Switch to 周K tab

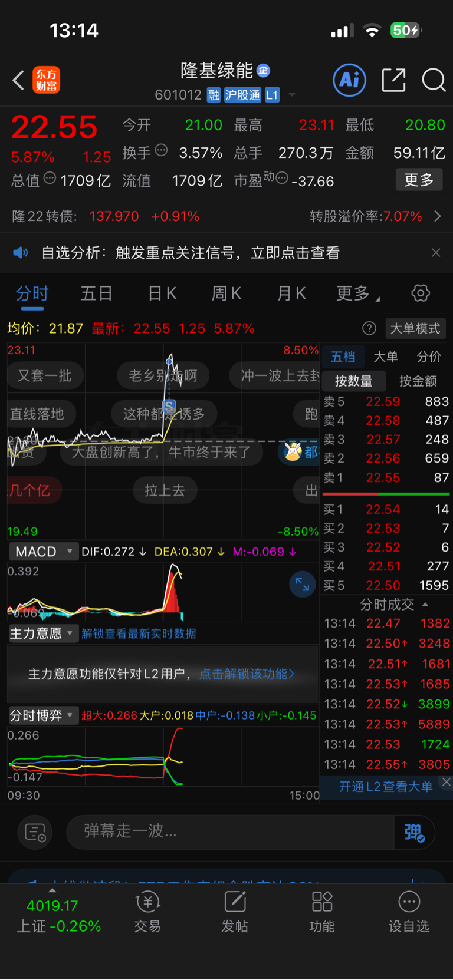click(226, 293)
